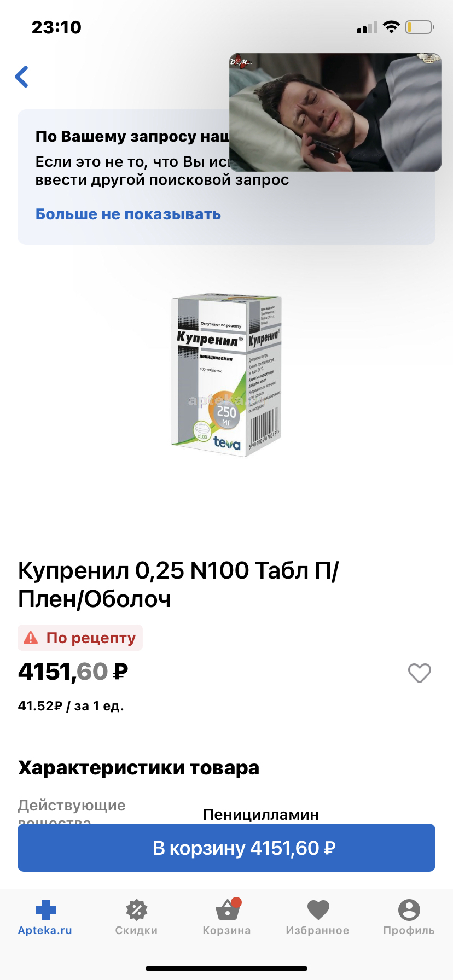Tap the picture-in-picture video overlay

point(335,113)
